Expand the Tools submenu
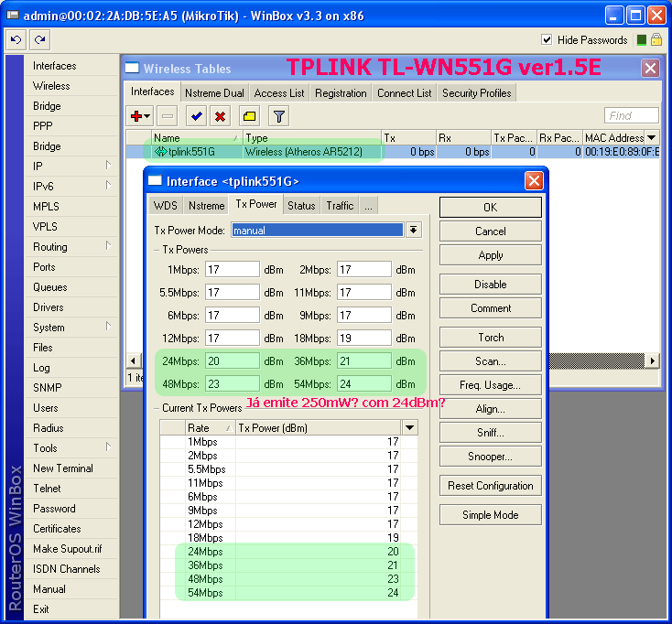The height and width of the screenshot is (624, 672). pyautogui.click(x=70, y=448)
